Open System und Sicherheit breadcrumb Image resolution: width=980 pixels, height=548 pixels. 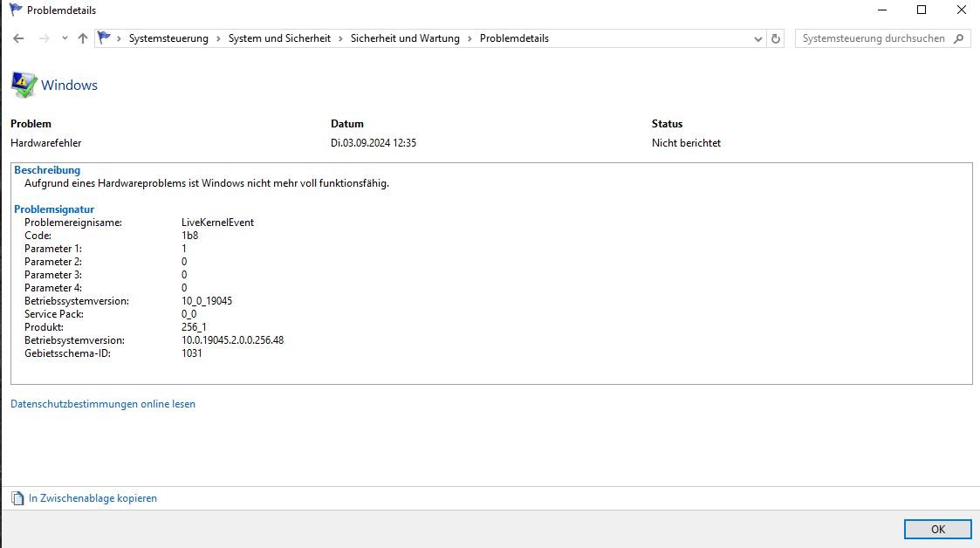(x=279, y=38)
